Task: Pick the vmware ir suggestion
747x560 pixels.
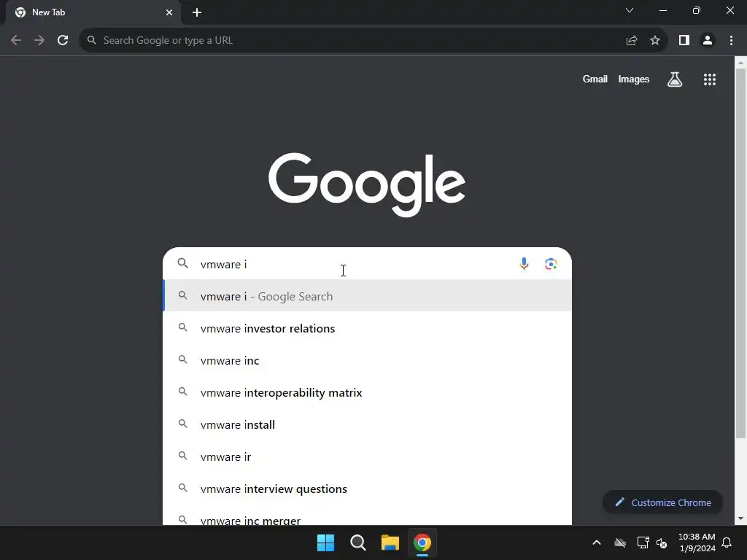Action: tap(368, 457)
